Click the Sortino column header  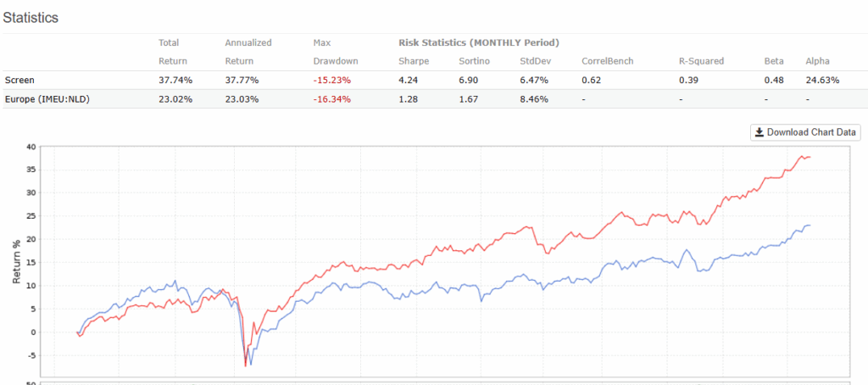tap(473, 61)
